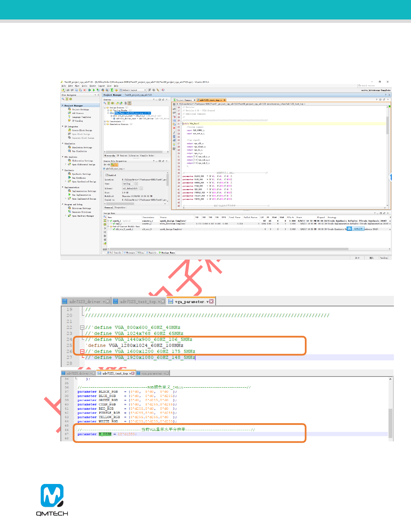The height and width of the screenshot is (532, 411).
Task: Select the Messages tab
Action: tap(130, 253)
